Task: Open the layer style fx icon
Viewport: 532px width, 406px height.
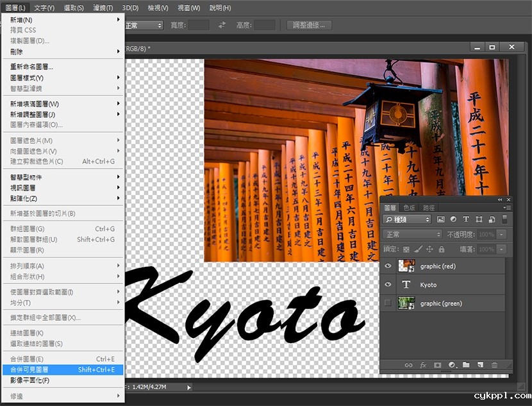Action: [x=423, y=364]
